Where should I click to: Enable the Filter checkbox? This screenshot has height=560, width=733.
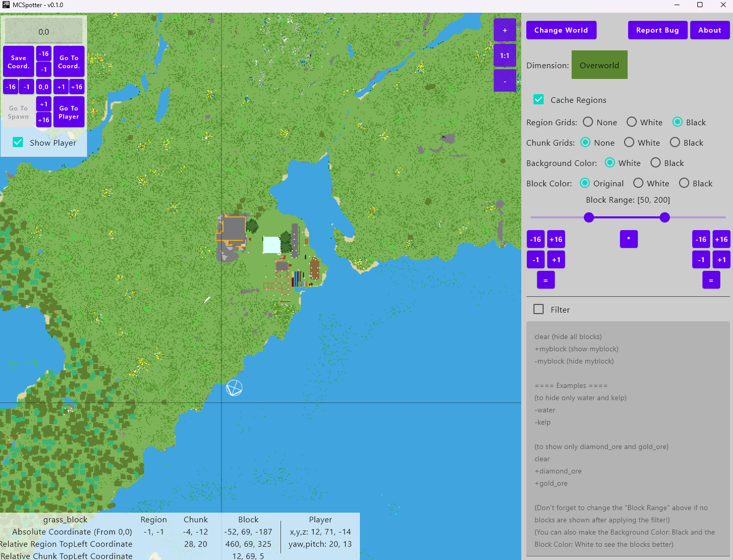click(539, 309)
